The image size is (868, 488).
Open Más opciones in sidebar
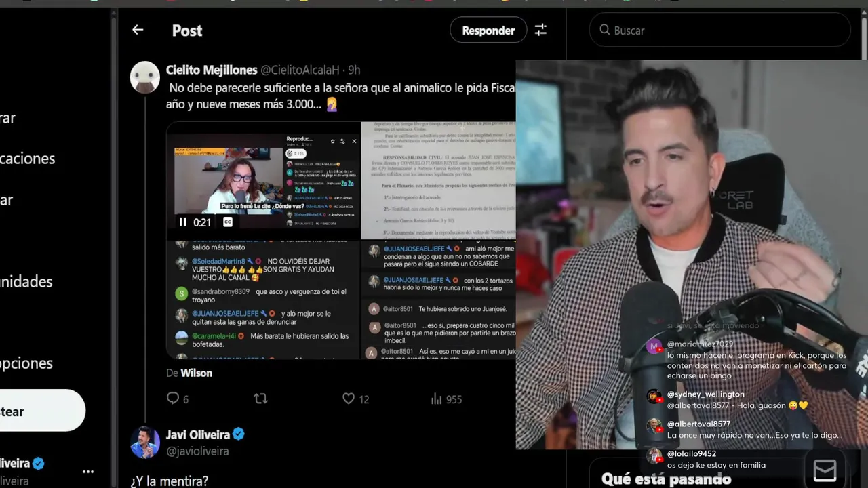[x=26, y=363]
